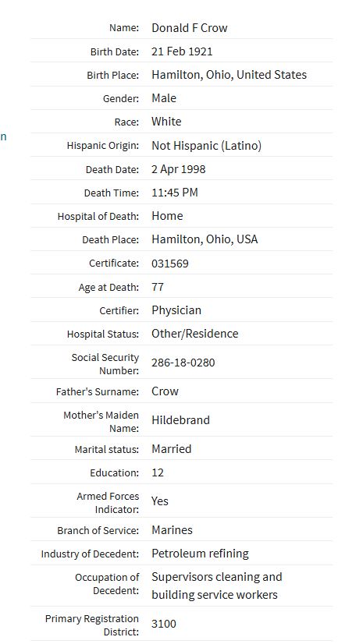This screenshot has width=338, height=644.
Task: Click the name Donald F Crow
Action: [189, 28]
